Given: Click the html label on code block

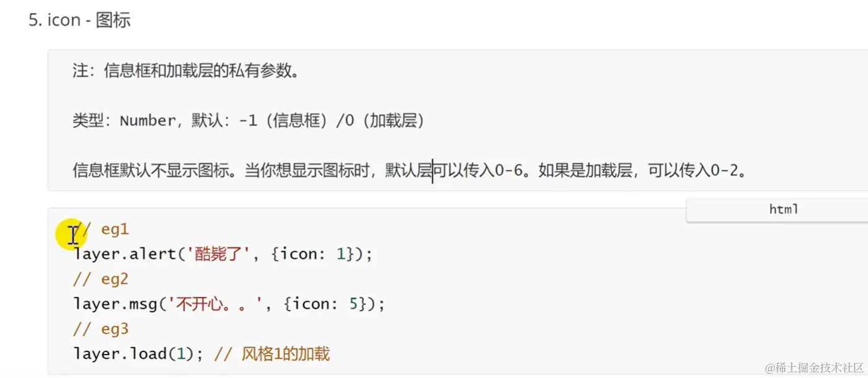Looking at the screenshot, I should point(783,209).
